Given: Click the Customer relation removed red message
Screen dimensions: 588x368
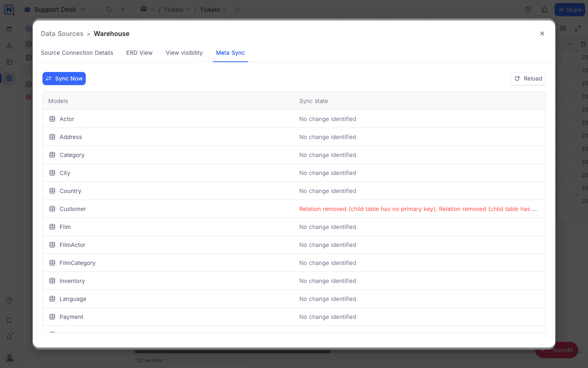Looking at the screenshot, I should (418, 209).
